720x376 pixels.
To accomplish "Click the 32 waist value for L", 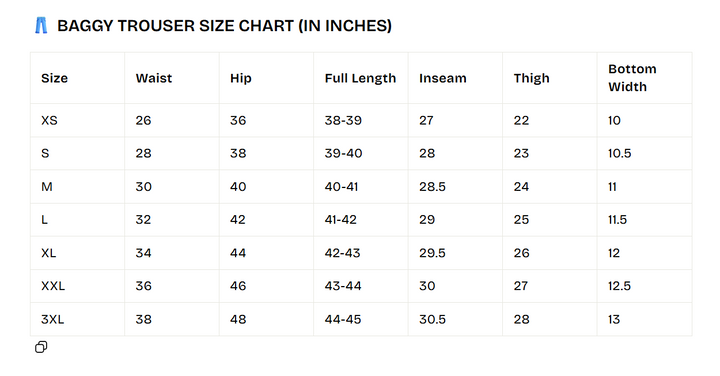I will click(x=143, y=219).
